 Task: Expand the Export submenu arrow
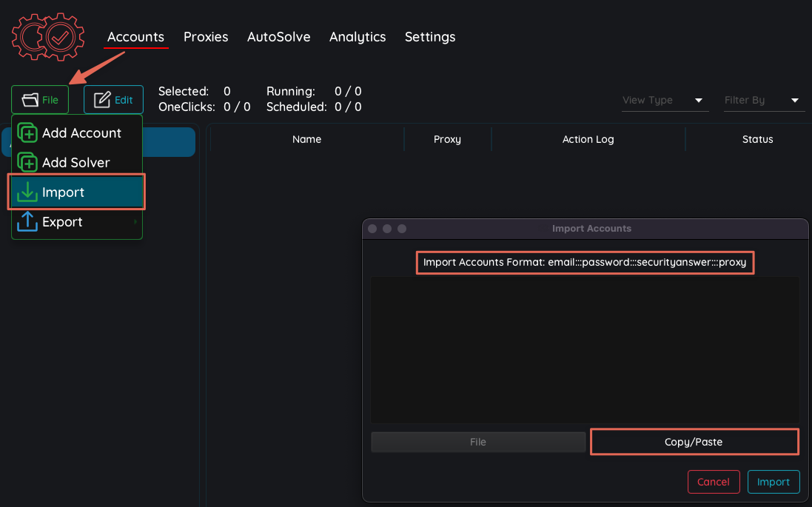pyautogui.click(x=135, y=222)
